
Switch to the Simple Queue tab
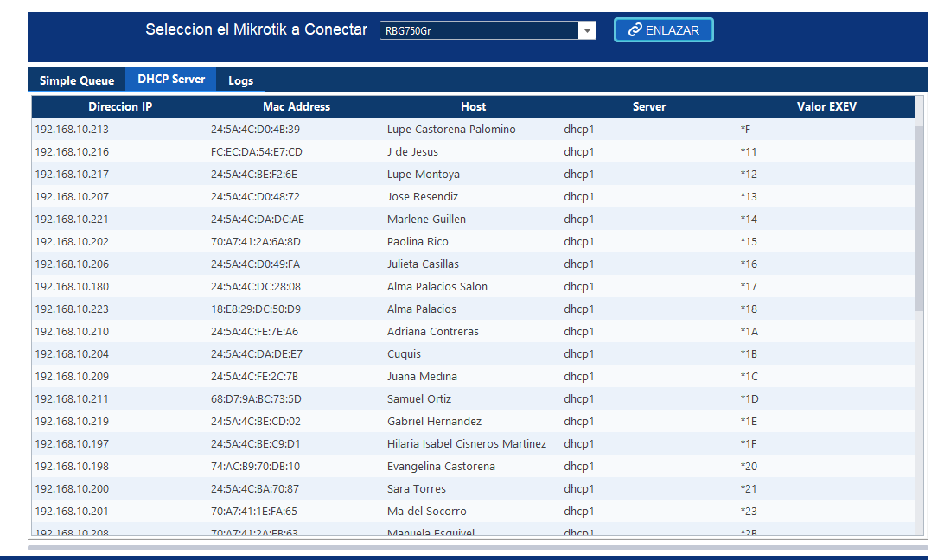coord(77,80)
